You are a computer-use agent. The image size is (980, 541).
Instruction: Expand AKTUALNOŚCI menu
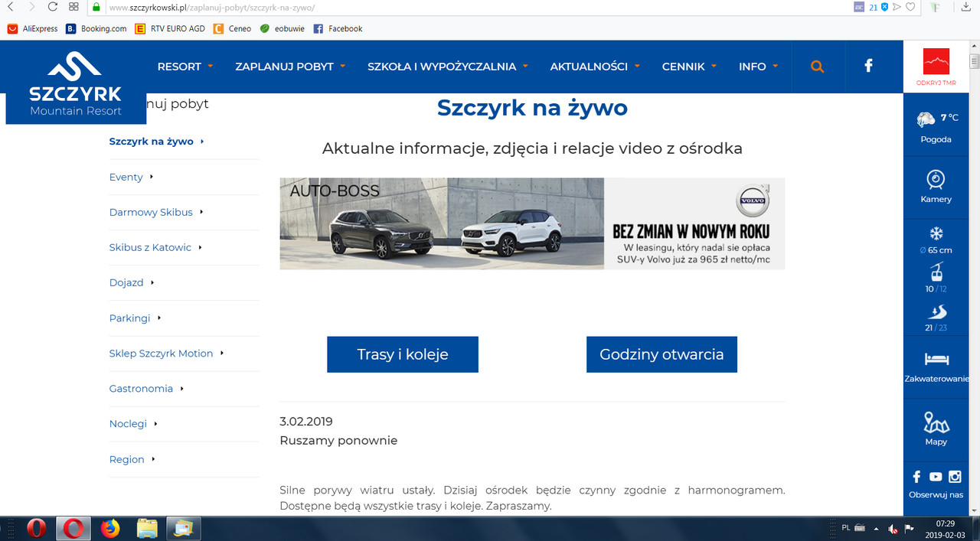pyautogui.click(x=595, y=67)
